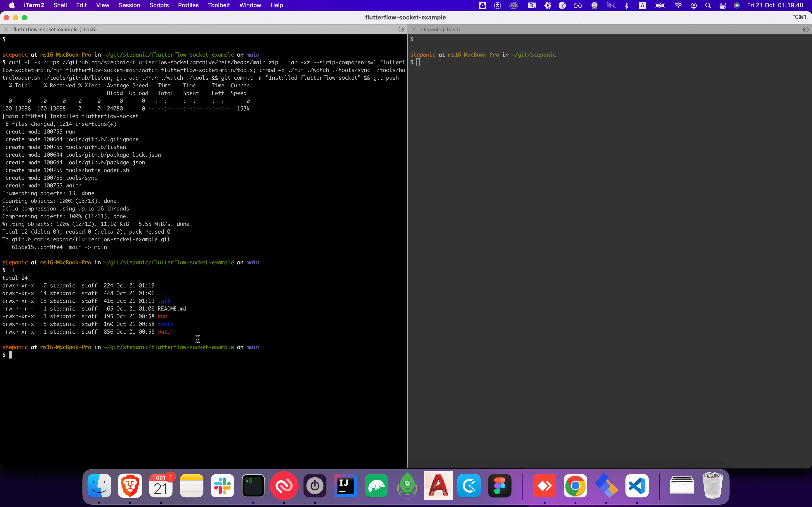Open Spotlight search in the menu bar

click(x=708, y=5)
